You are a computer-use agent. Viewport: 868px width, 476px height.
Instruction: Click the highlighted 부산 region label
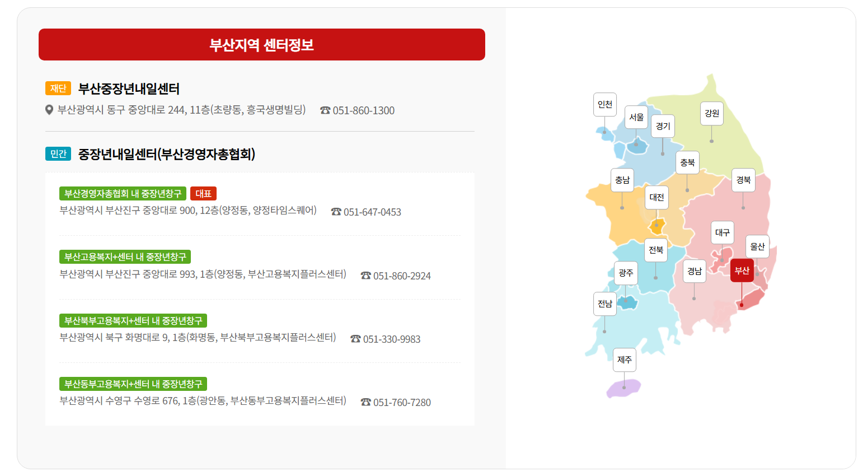click(x=742, y=271)
